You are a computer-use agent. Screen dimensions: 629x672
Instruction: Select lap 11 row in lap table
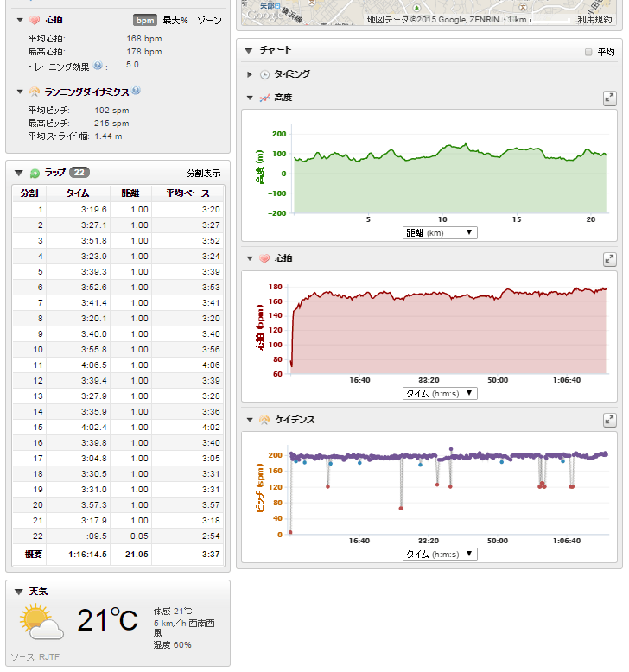[118, 365]
